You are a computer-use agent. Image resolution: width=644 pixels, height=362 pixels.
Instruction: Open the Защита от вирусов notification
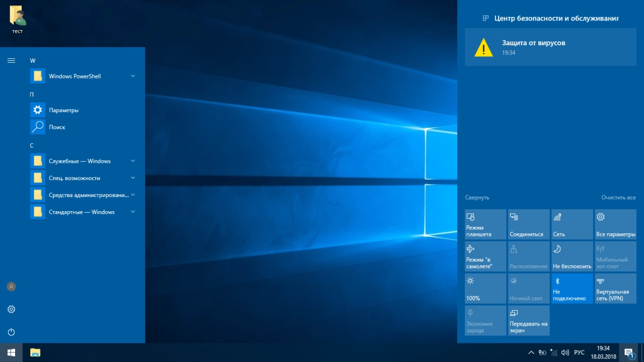pos(550,47)
